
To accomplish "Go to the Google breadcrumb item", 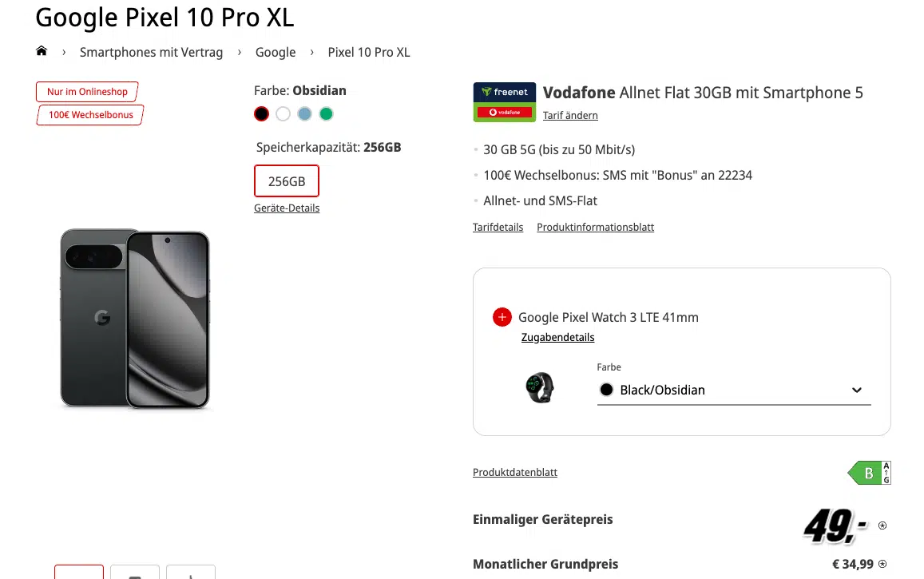I will pyautogui.click(x=276, y=53).
